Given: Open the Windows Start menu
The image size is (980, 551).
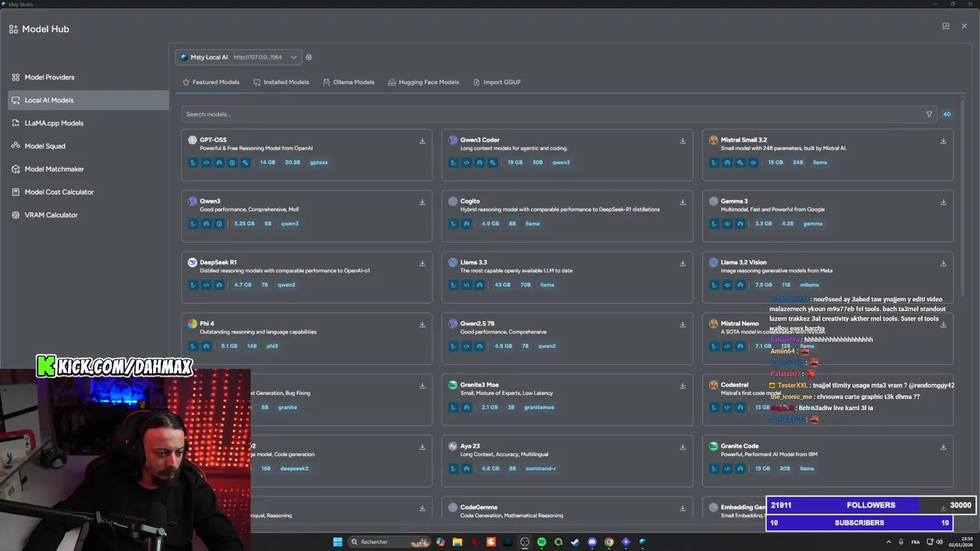Looking at the screenshot, I should pyautogui.click(x=338, y=542).
